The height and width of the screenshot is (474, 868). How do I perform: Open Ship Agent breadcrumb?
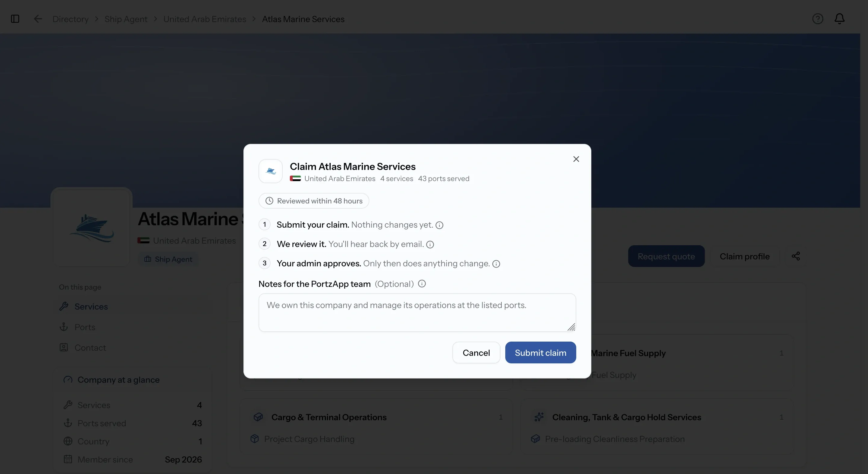(x=126, y=19)
